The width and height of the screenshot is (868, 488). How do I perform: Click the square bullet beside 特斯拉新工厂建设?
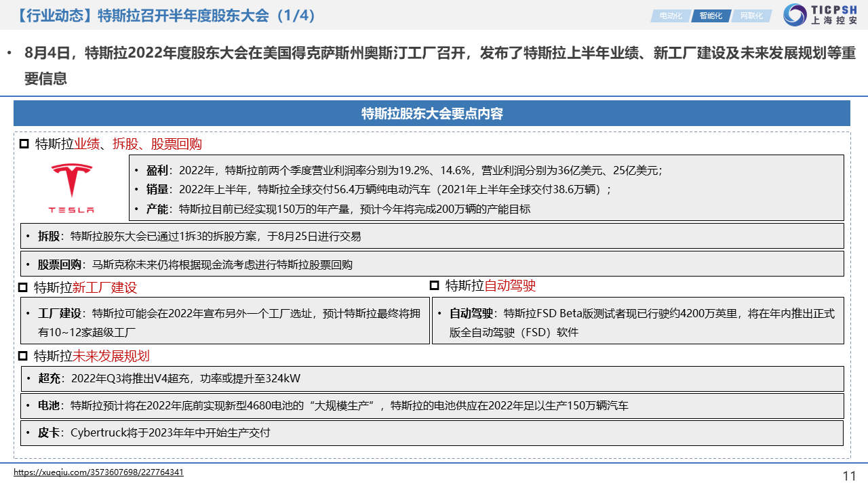point(22,287)
